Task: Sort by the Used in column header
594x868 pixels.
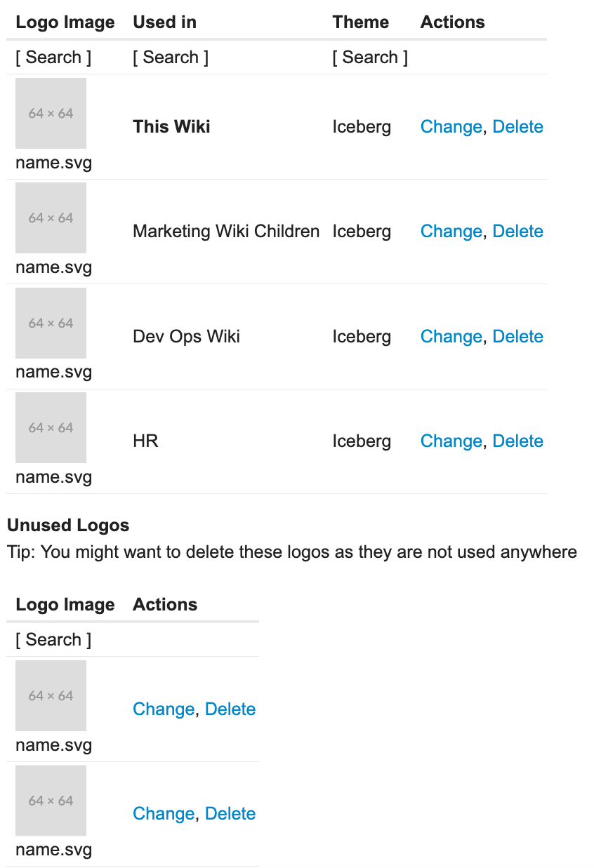Action: [x=165, y=22]
